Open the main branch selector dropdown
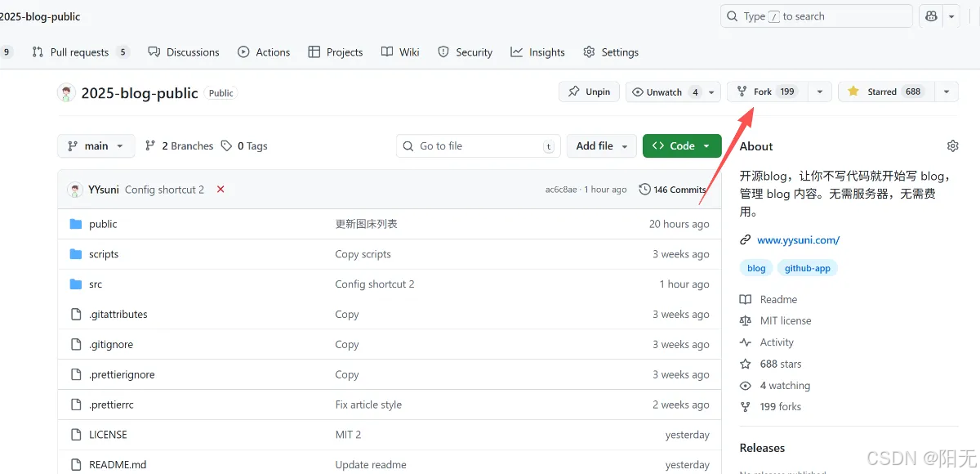980x474 pixels. pyautogui.click(x=96, y=146)
